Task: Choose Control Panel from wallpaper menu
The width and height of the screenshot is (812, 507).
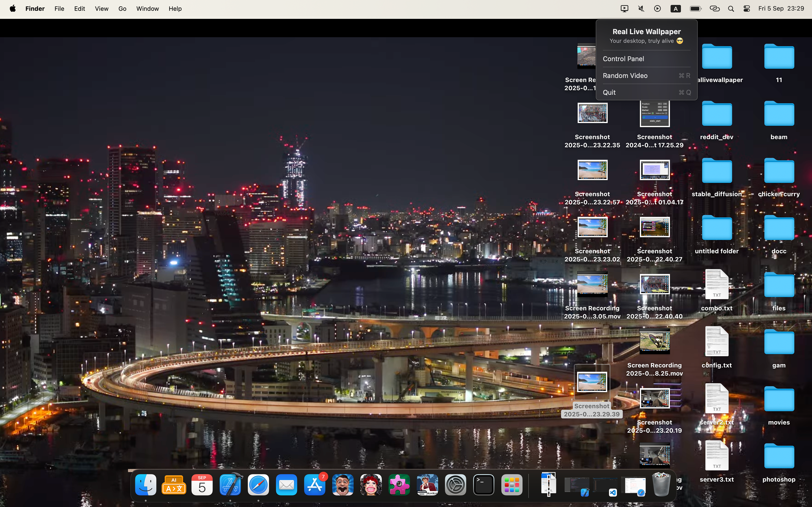Action: [623, 59]
